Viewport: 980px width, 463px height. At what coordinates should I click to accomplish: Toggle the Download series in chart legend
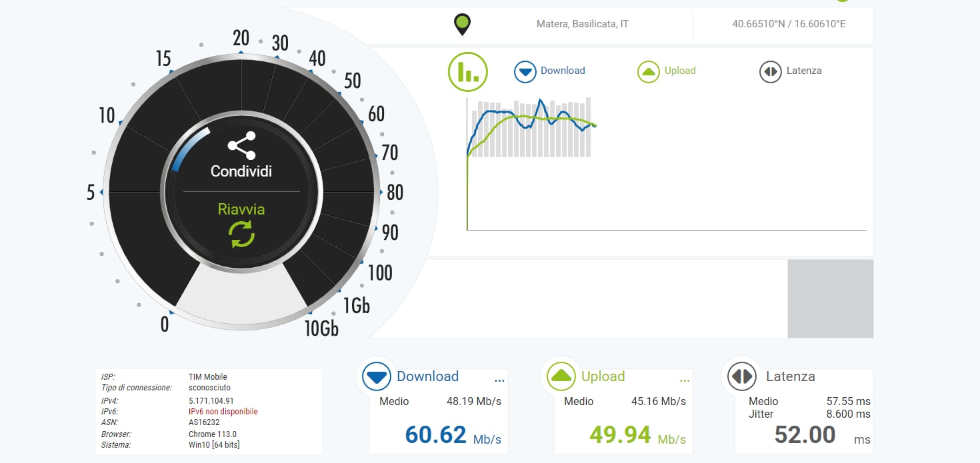550,71
